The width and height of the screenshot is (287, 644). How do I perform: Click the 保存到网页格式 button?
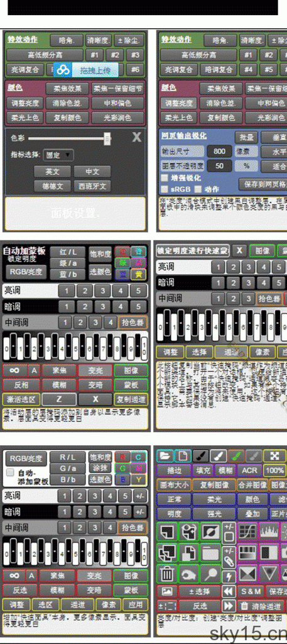263,184
